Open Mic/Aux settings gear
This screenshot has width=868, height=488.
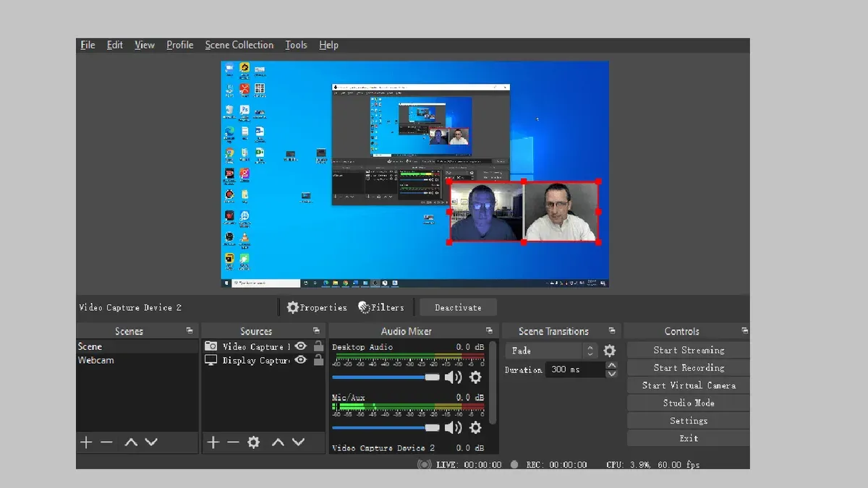tap(475, 428)
